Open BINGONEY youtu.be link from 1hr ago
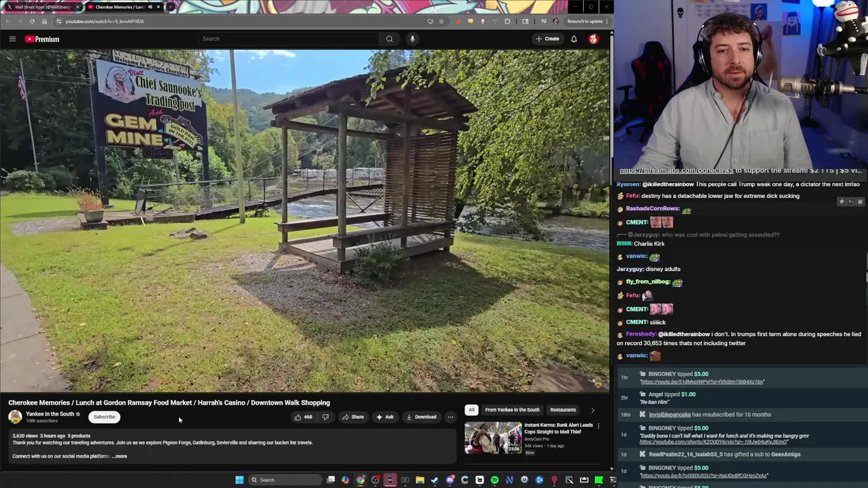Image resolution: width=868 pixels, height=488 pixels. 703,382
